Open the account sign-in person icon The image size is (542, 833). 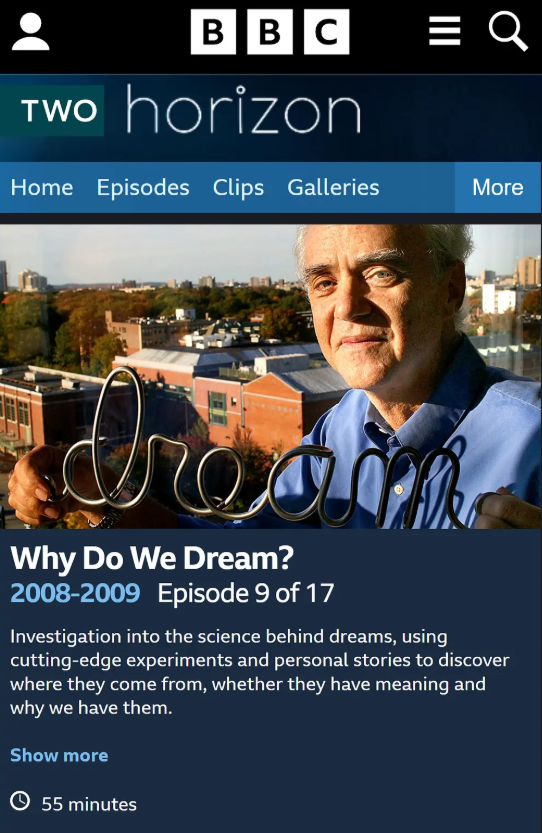(x=31, y=32)
